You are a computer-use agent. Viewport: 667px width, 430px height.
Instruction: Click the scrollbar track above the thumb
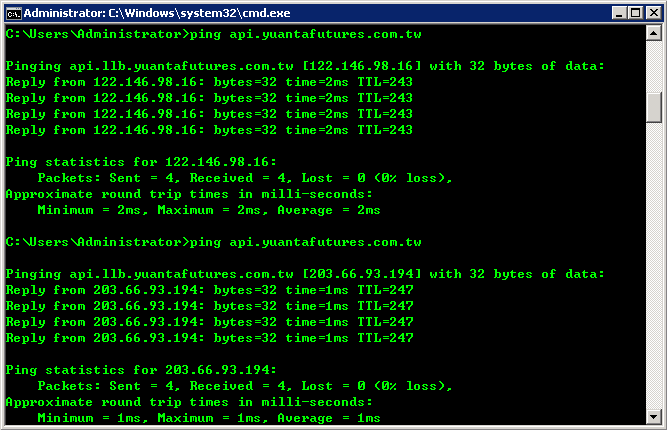[653, 66]
